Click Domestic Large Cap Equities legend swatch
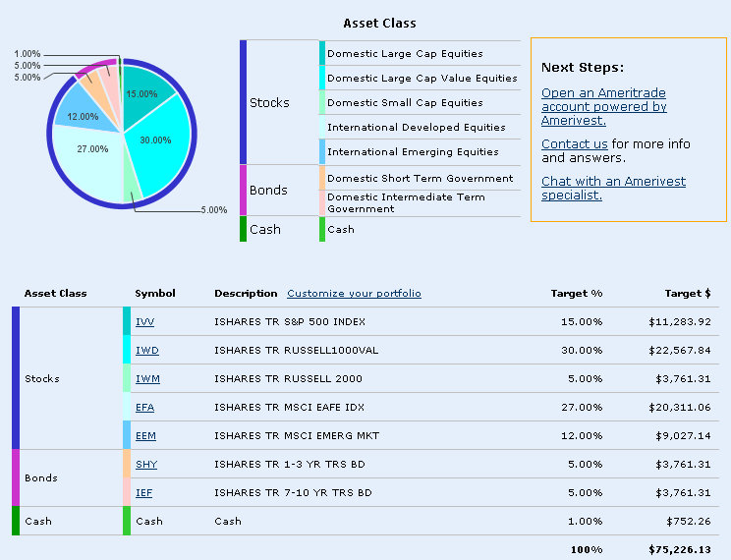 [x=321, y=53]
